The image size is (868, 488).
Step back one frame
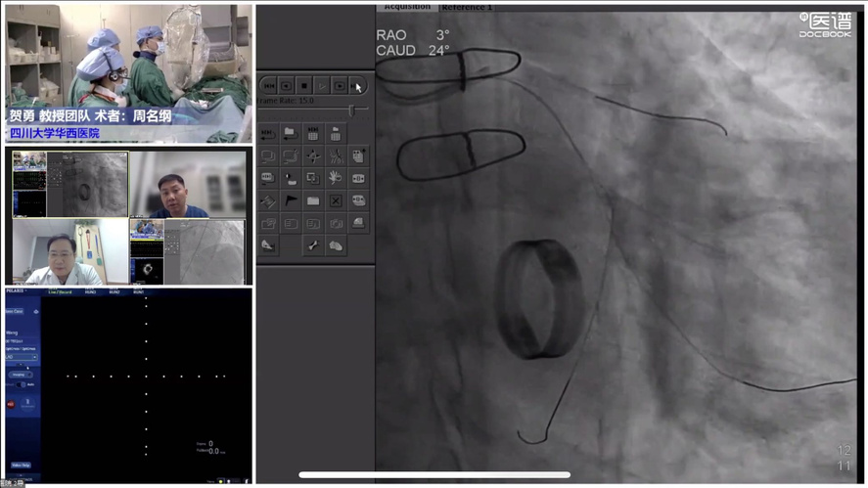[287, 86]
